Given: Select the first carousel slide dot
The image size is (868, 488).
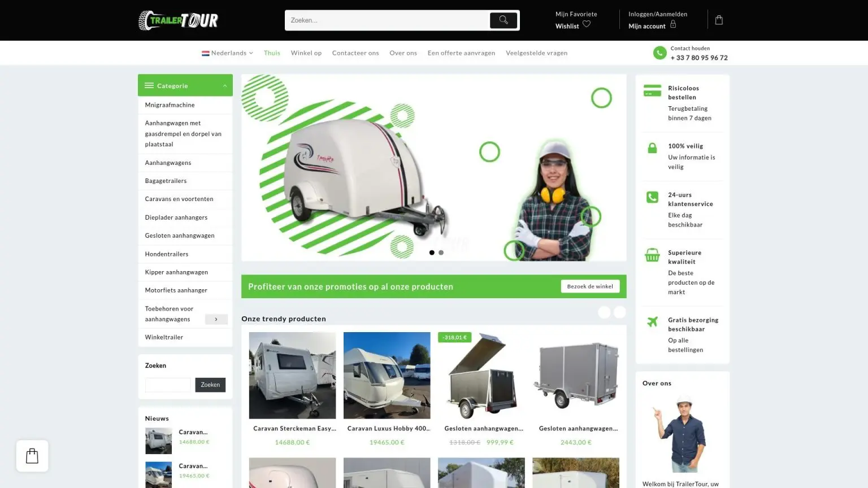Looking at the screenshot, I should click(432, 252).
